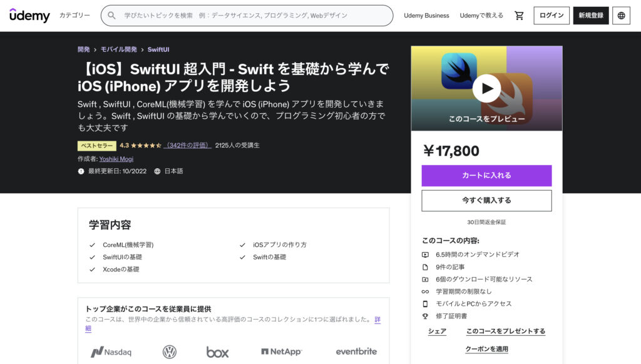Open Udemy Business page
This screenshot has height=364, width=641.
(x=426, y=16)
